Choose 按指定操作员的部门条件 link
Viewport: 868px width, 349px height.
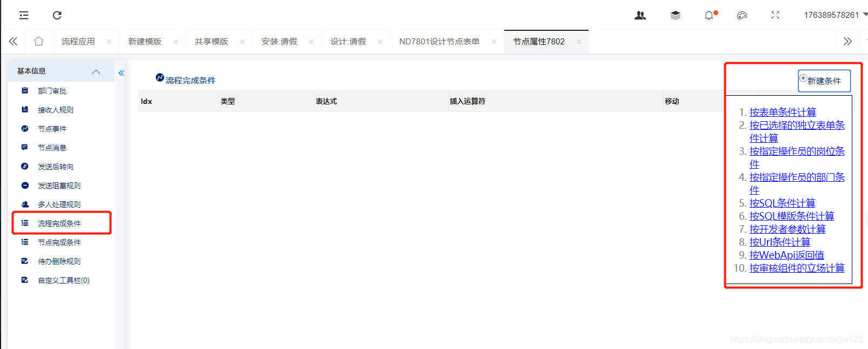click(797, 183)
